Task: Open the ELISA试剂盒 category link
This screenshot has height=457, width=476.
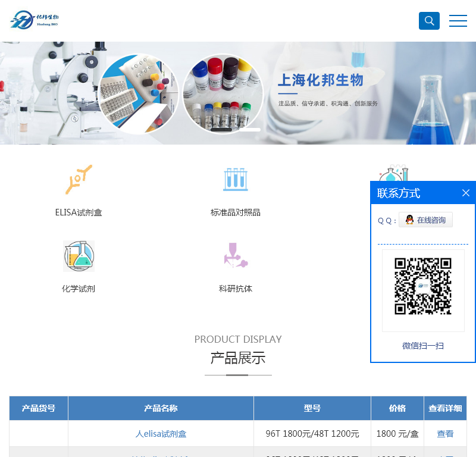Action: (x=79, y=212)
